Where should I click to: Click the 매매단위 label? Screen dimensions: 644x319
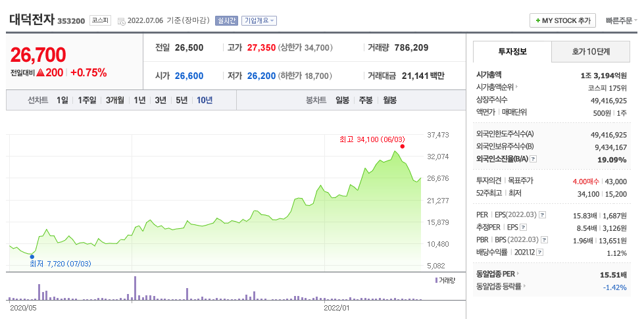(514, 112)
